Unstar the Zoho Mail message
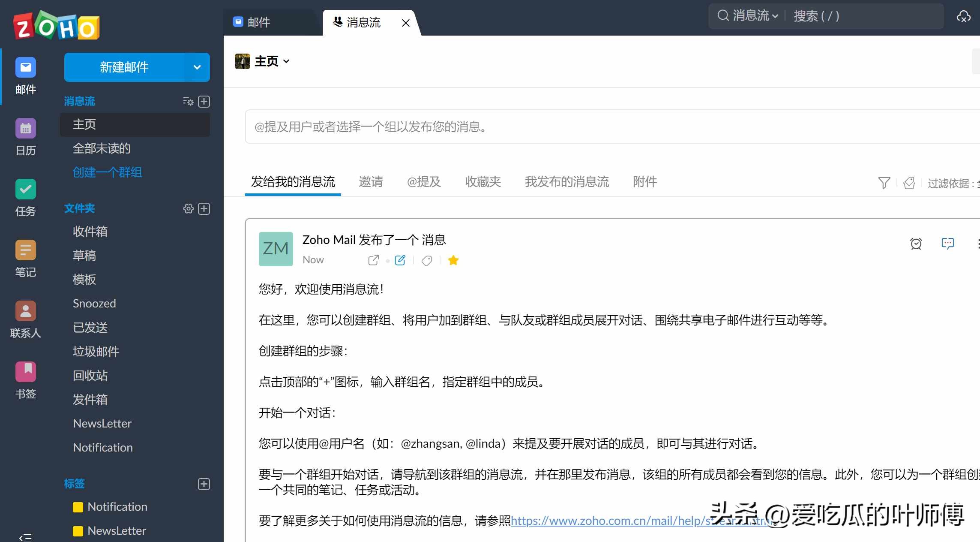 click(x=453, y=260)
